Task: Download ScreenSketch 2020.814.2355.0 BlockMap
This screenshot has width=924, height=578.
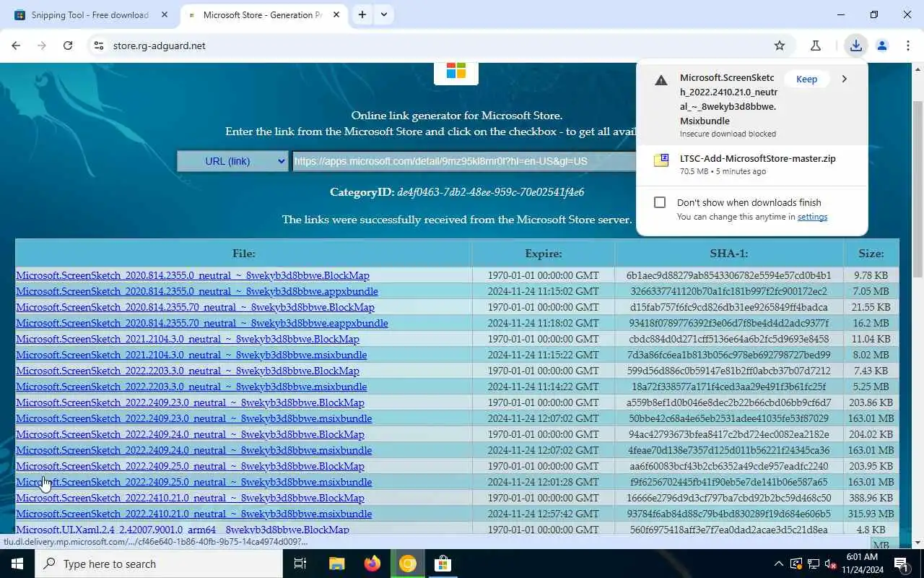Action: (x=193, y=275)
